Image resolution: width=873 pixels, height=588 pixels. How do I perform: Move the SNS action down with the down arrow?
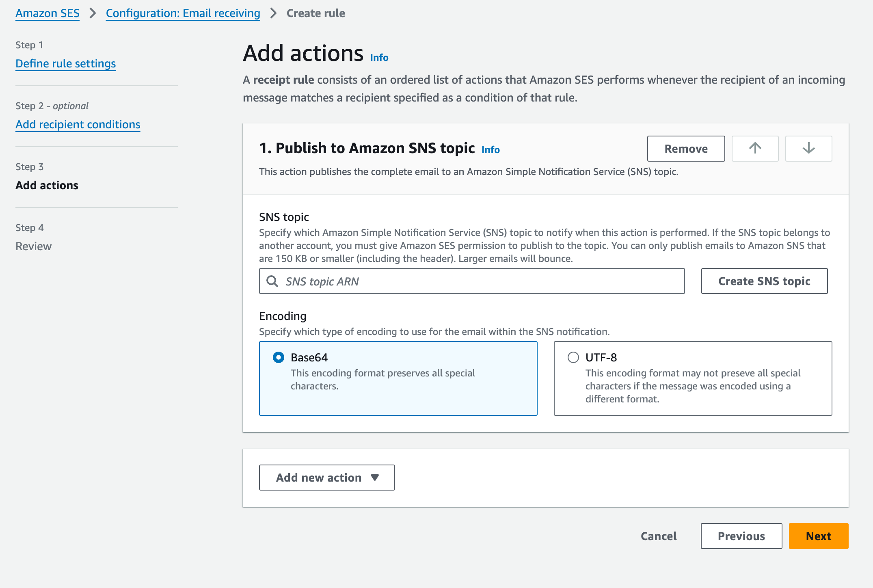[x=808, y=149]
